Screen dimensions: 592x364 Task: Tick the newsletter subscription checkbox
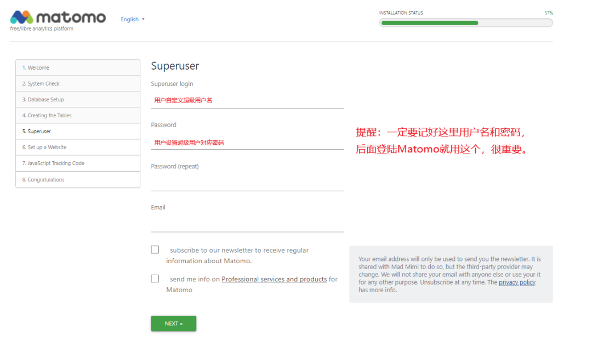(155, 249)
